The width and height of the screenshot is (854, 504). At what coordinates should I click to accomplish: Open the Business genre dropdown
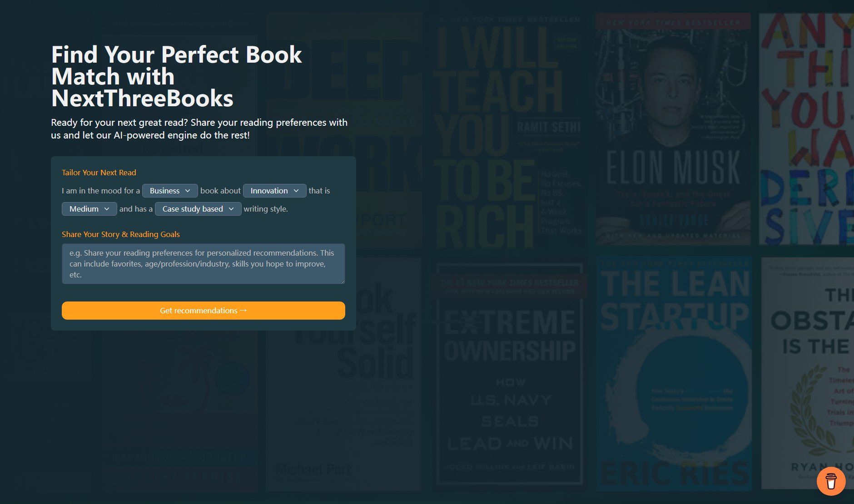point(170,191)
